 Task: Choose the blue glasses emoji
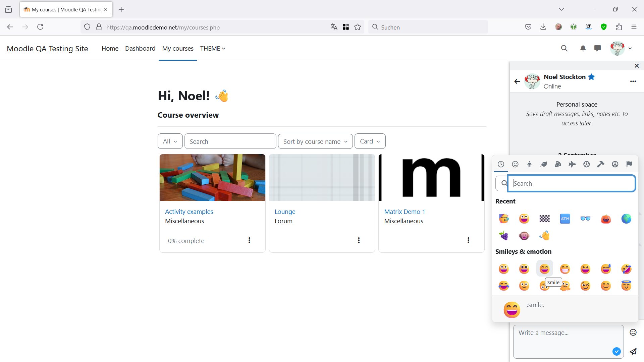(x=586, y=219)
